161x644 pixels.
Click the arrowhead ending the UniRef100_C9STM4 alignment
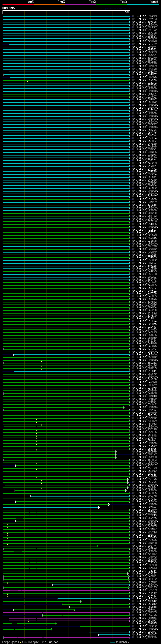click(98, 546)
